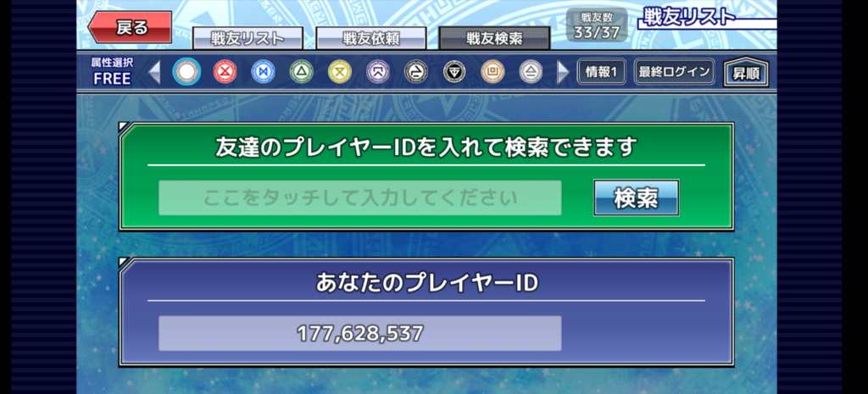Viewport: 868px width, 394px height.
Task: Select the orange square attribute icon
Action: 492,72
